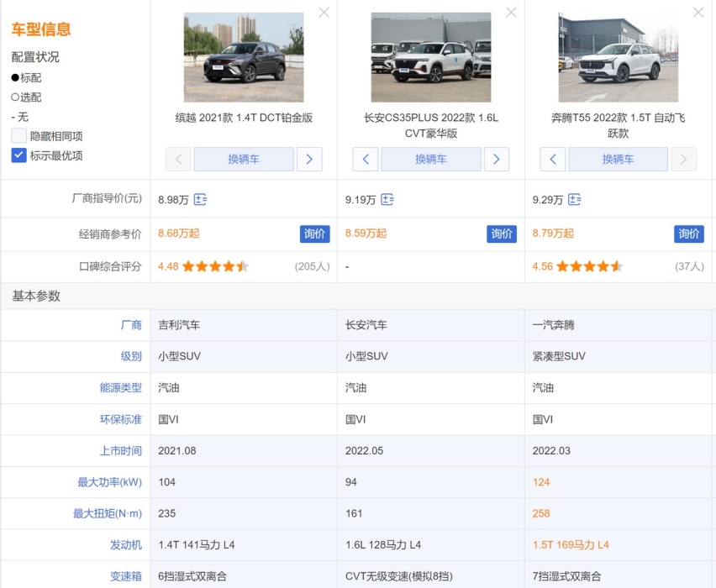Click the highlighted 258 torque value

pos(541,513)
